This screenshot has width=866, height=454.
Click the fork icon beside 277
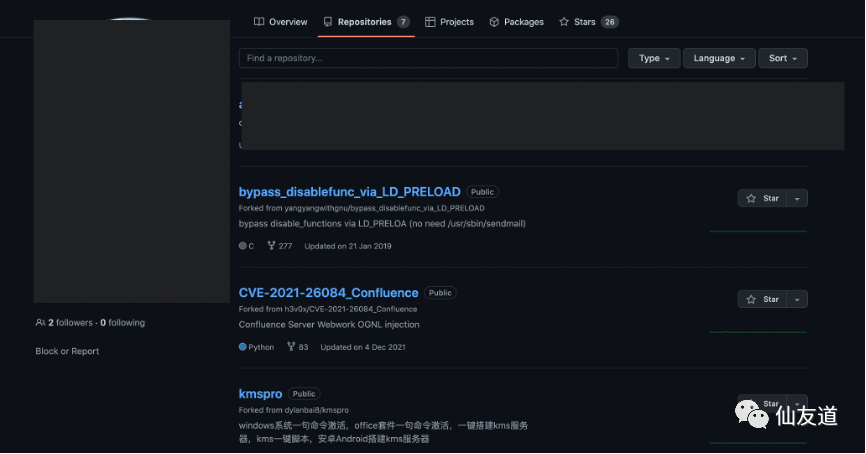pyautogui.click(x=271, y=246)
